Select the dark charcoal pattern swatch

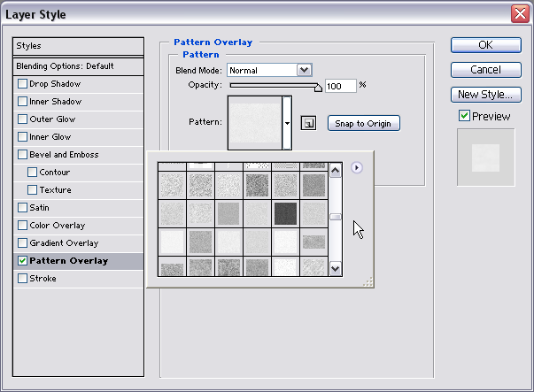285,213
